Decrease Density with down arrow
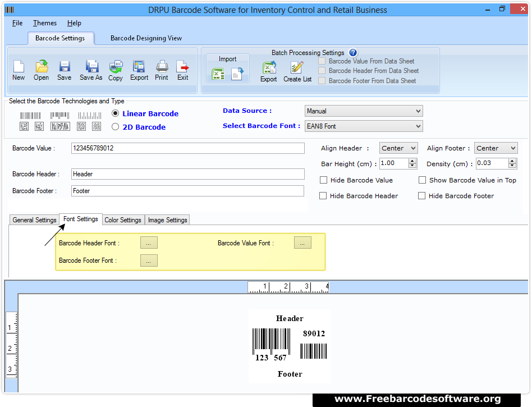This screenshot has width=532, height=407. [x=512, y=166]
